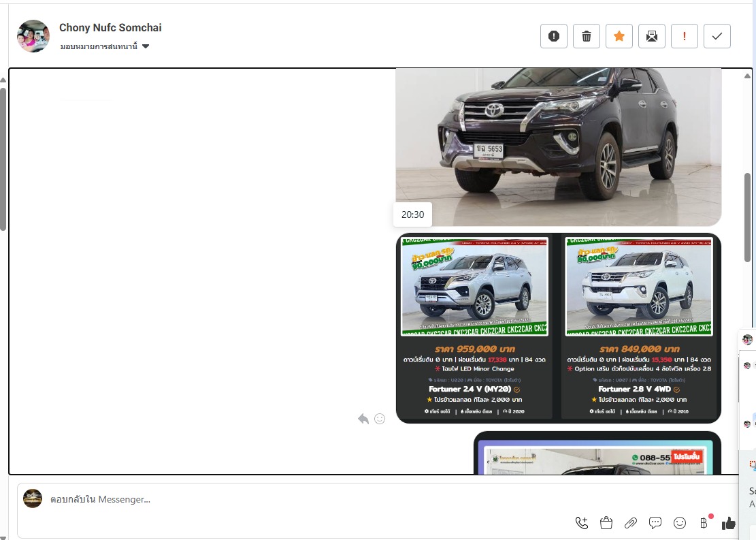The width and height of the screenshot is (756, 540).
Task: Open saved replies speech bubble icon
Action: [x=655, y=523]
